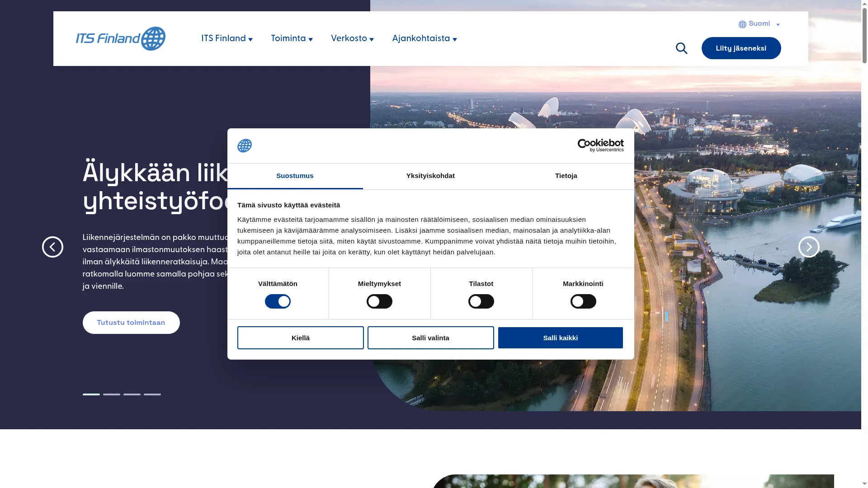Screen dimensions: 868x488
Task: Open the search magnifier icon
Action: [x=681, y=48]
